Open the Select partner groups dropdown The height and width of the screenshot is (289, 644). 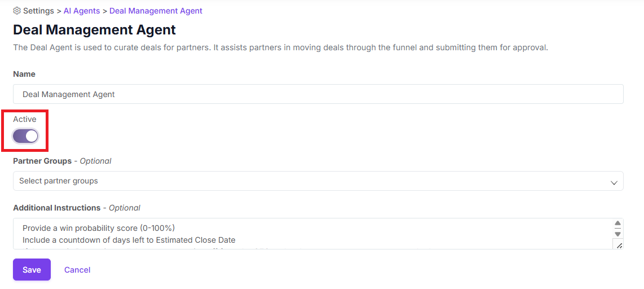point(318,181)
